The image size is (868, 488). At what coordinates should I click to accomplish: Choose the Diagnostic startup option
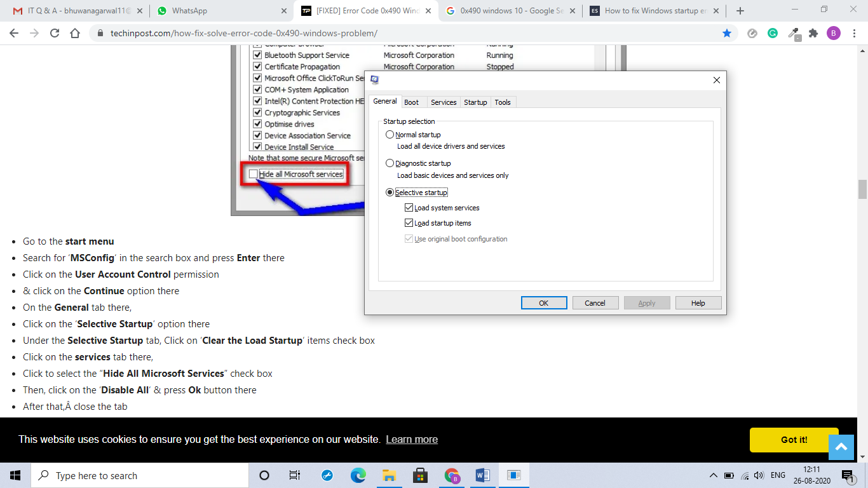point(390,163)
